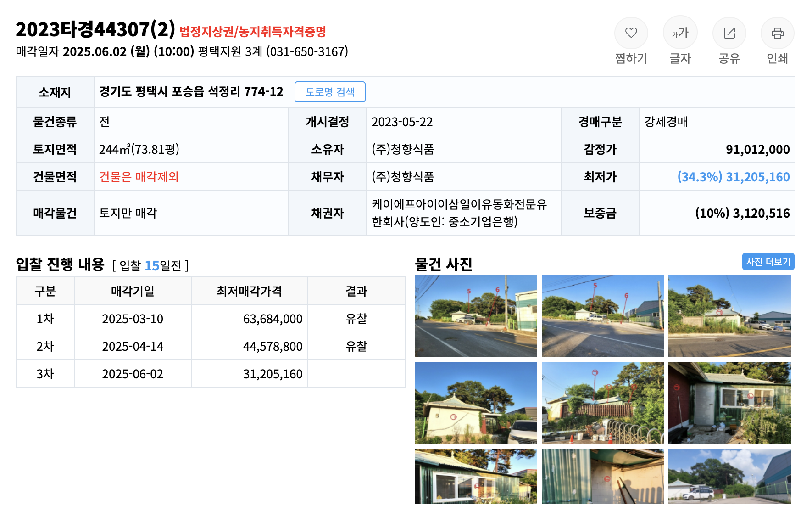Click the 3차 row label
The image size is (812, 517).
(x=45, y=374)
